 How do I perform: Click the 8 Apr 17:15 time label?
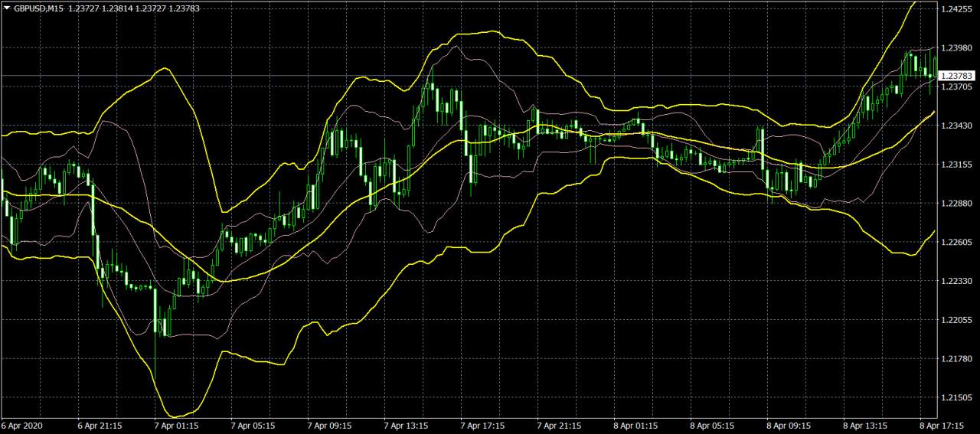942,425
